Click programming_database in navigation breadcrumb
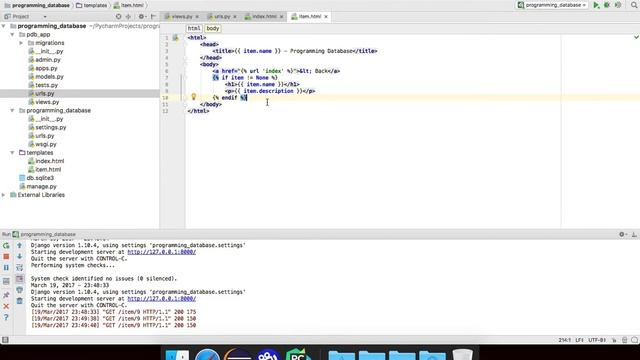Screen dimensions: 640x360 click(x=37, y=5)
